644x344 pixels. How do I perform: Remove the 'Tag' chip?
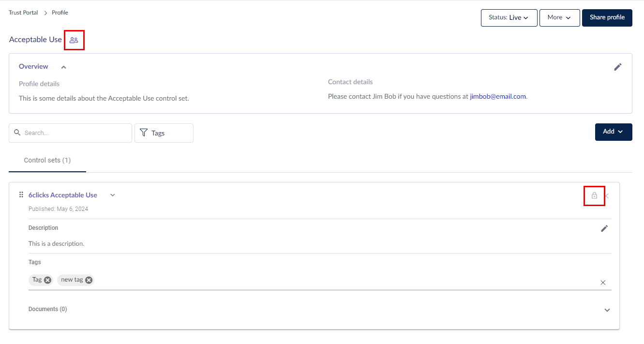tap(47, 280)
